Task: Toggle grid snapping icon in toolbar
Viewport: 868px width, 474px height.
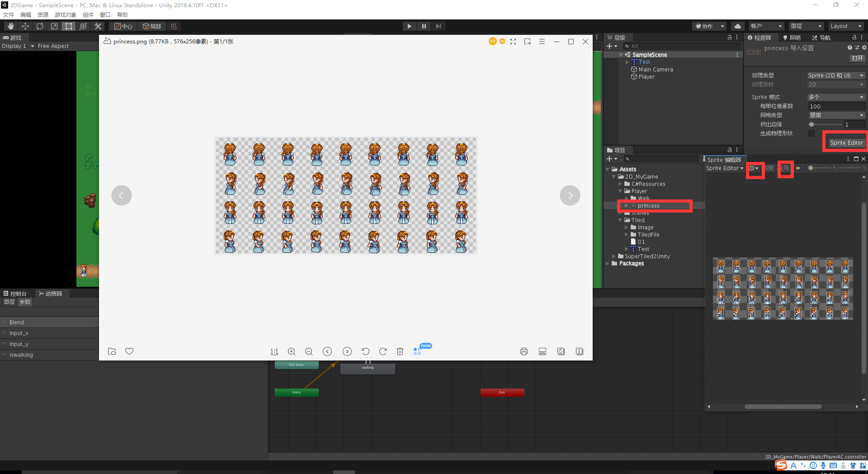Action: (x=174, y=26)
